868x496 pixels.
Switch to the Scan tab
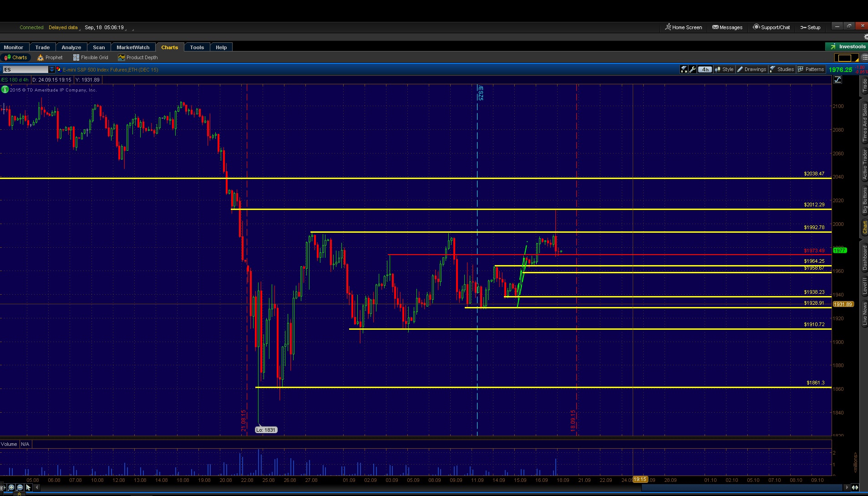click(x=99, y=47)
